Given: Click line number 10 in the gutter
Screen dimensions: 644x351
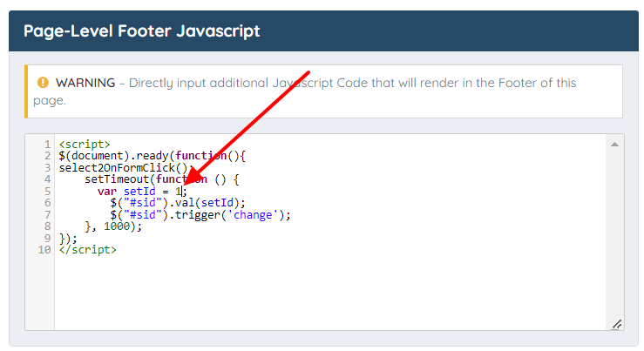Looking at the screenshot, I should (x=44, y=250).
